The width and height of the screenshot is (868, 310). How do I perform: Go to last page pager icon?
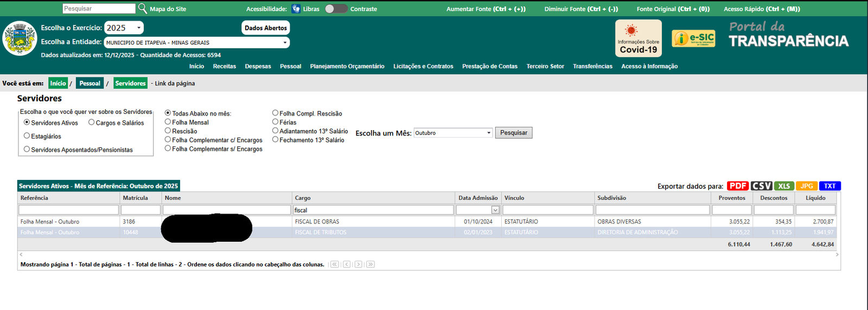pyautogui.click(x=371, y=264)
